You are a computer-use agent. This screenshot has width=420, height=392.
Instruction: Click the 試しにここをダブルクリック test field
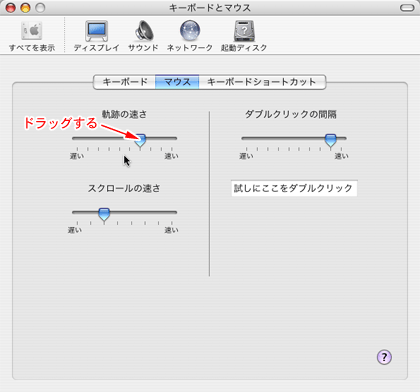(x=294, y=188)
